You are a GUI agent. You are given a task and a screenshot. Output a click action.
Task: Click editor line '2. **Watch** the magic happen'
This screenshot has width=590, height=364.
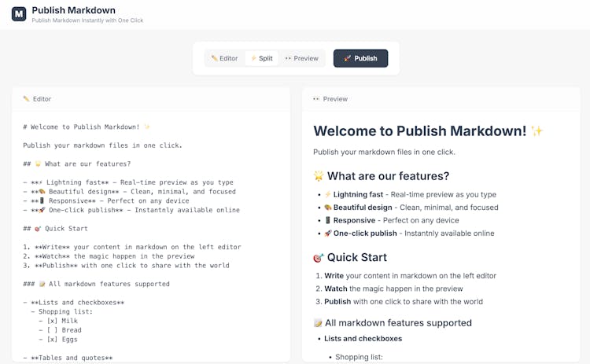pos(109,256)
